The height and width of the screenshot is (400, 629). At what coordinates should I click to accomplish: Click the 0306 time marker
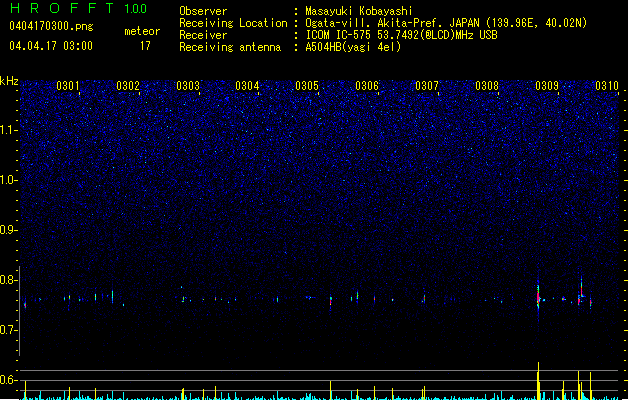coord(367,86)
